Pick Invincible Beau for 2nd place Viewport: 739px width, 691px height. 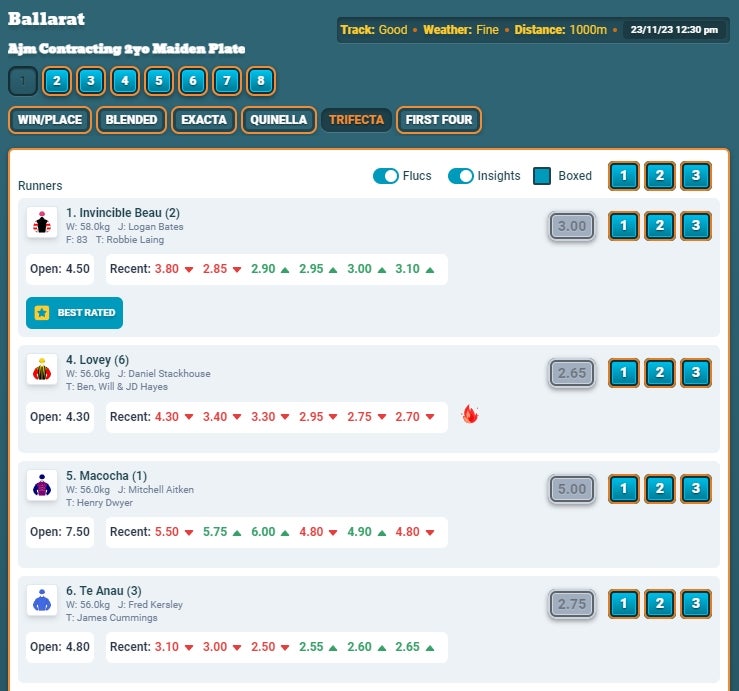click(659, 226)
